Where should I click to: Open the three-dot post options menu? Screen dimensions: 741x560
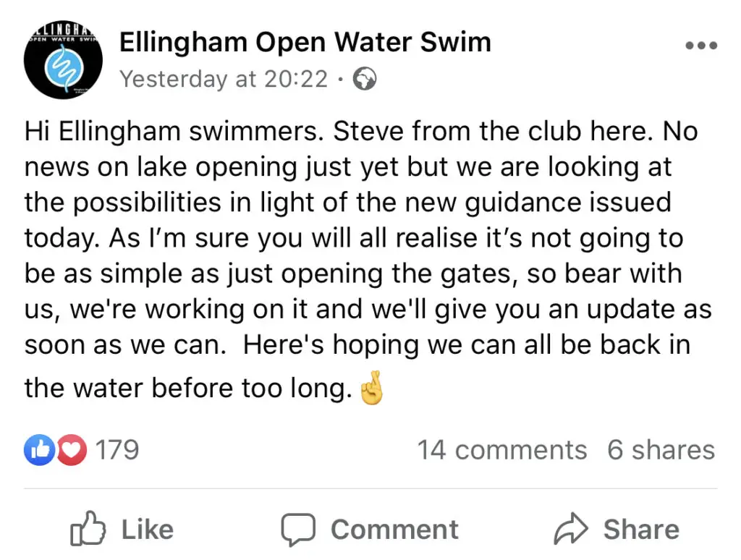coord(701,46)
